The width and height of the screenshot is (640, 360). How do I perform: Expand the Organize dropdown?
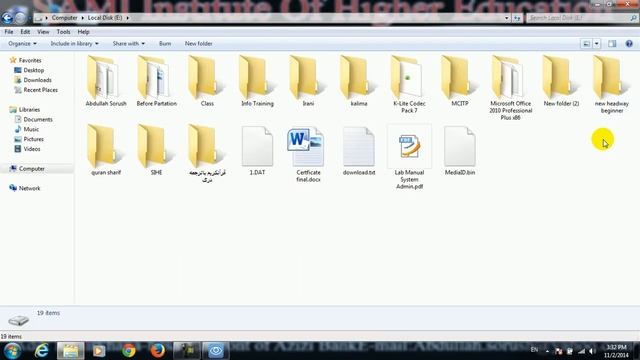point(22,43)
